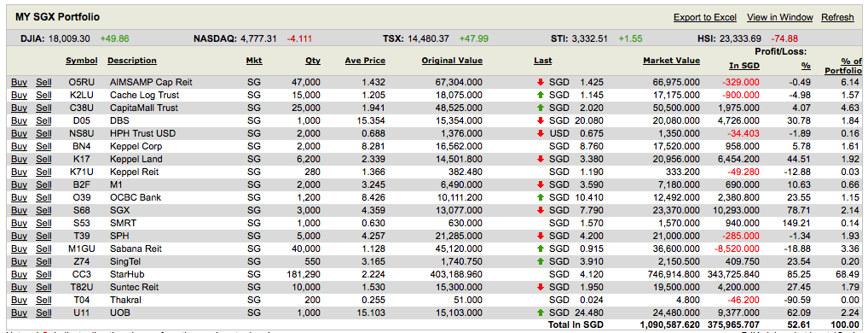Open View in Window link
This screenshot has height=333, width=868.
click(x=779, y=17)
